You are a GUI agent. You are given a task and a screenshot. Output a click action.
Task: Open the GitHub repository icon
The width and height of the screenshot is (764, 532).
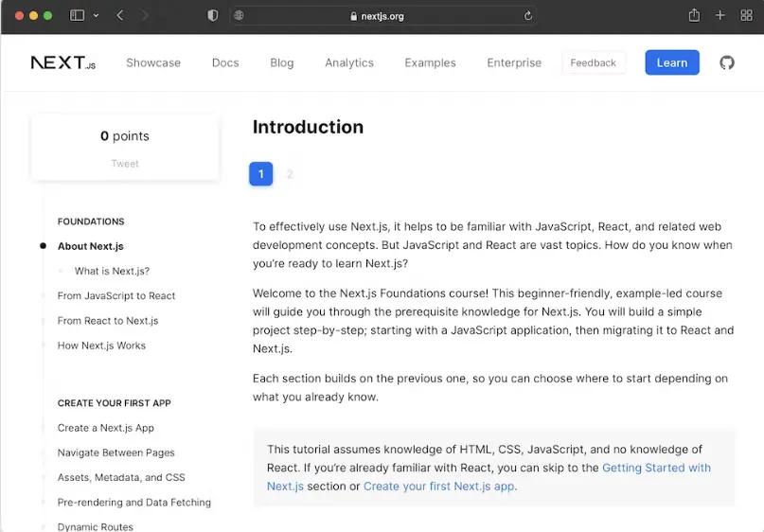pos(726,62)
